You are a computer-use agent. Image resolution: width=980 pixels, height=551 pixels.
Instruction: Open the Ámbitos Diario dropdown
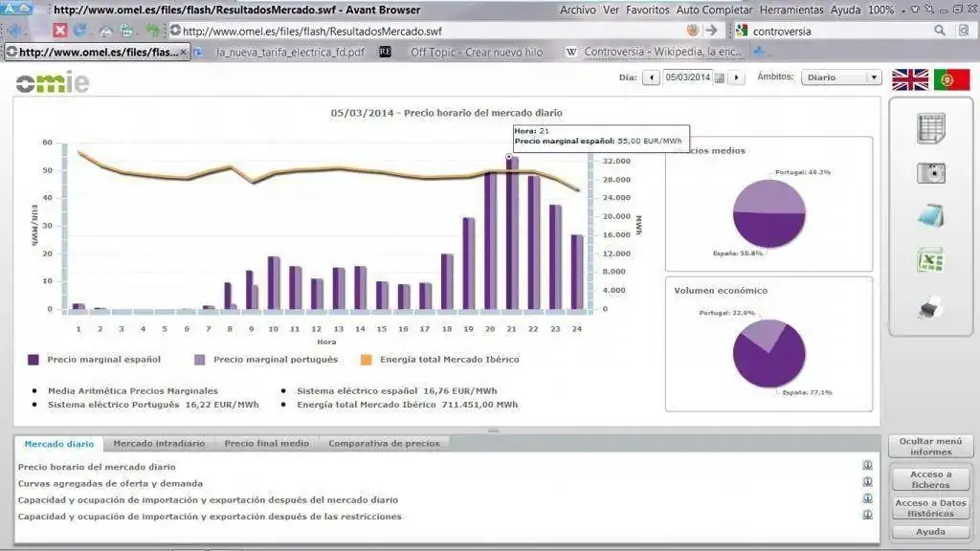[841, 77]
